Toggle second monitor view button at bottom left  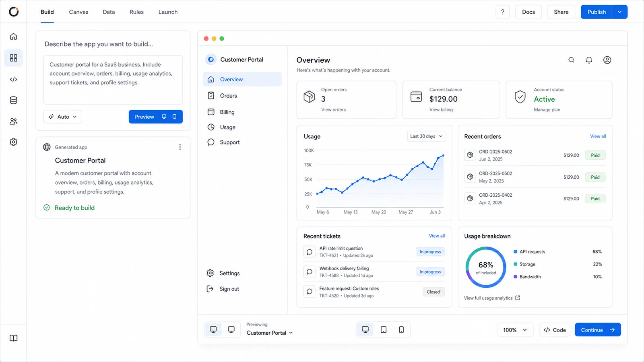[231, 330]
